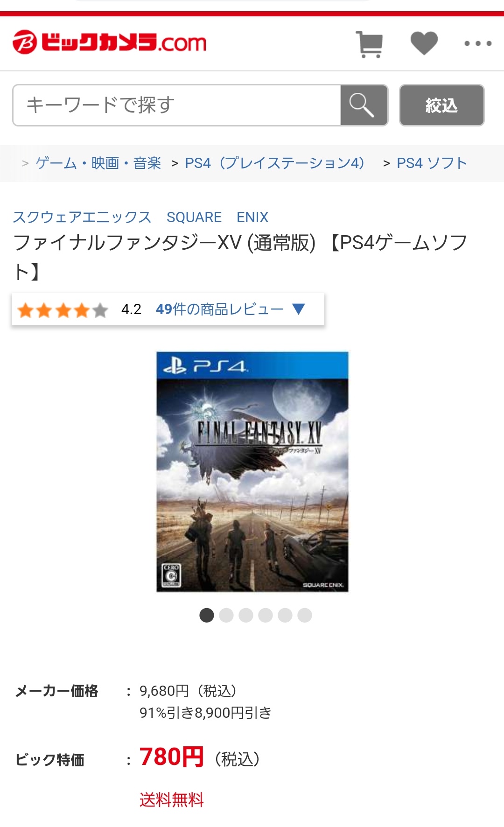Viewport: 504px width, 827px height.
Task: Open ゲーム・映画・音楽 breadcrumb
Action: click(98, 163)
